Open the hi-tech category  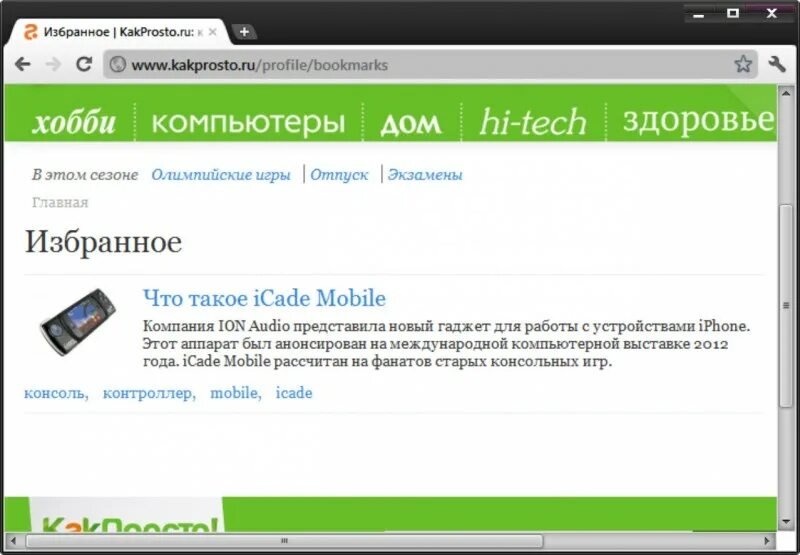point(533,122)
